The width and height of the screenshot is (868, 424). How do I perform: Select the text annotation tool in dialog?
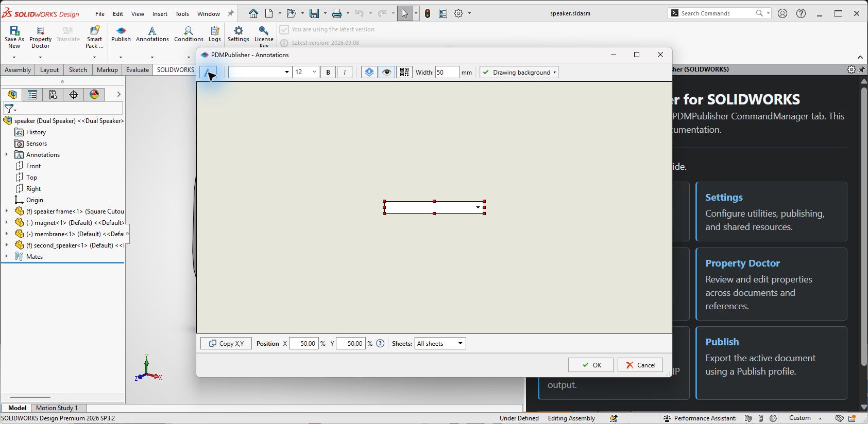coord(208,73)
